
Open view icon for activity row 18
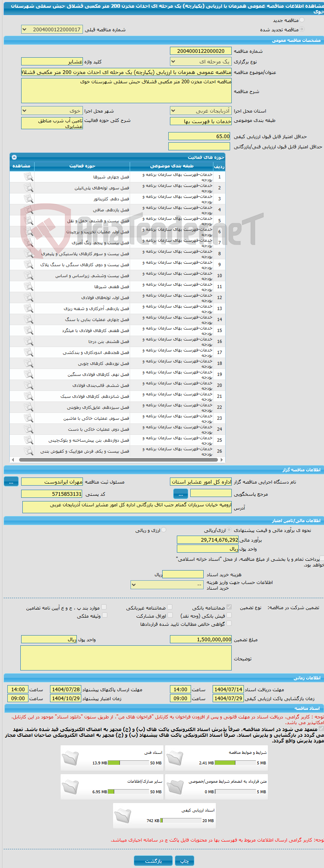(x=28, y=363)
